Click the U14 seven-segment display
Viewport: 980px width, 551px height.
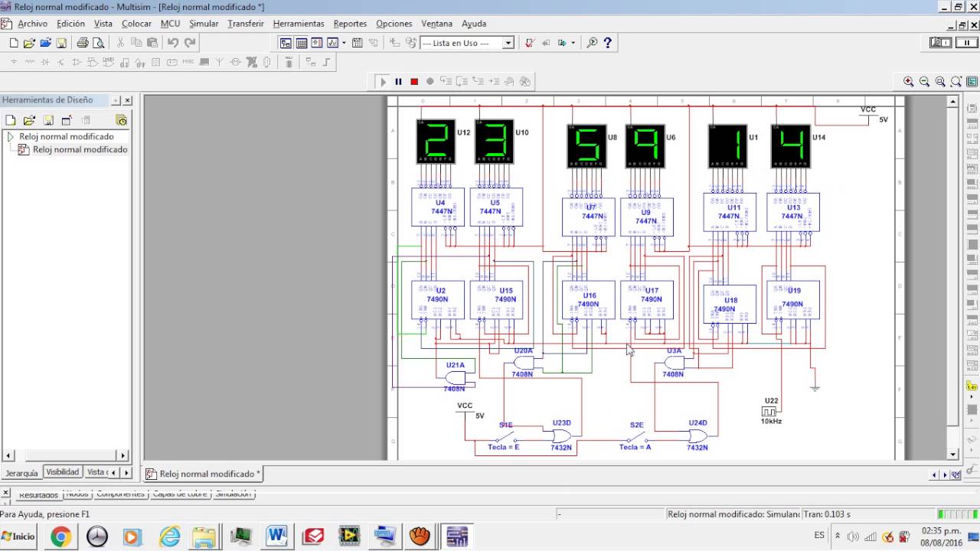[x=791, y=146]
